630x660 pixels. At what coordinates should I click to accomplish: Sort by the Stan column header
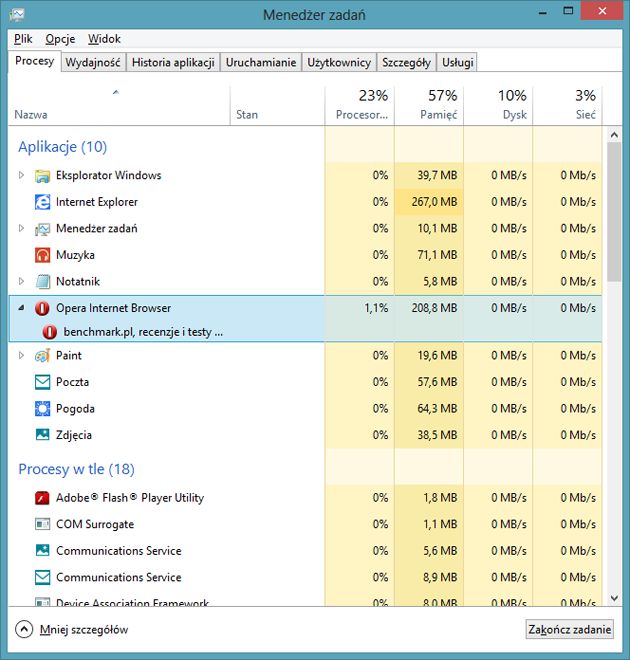tap(277, 105)
